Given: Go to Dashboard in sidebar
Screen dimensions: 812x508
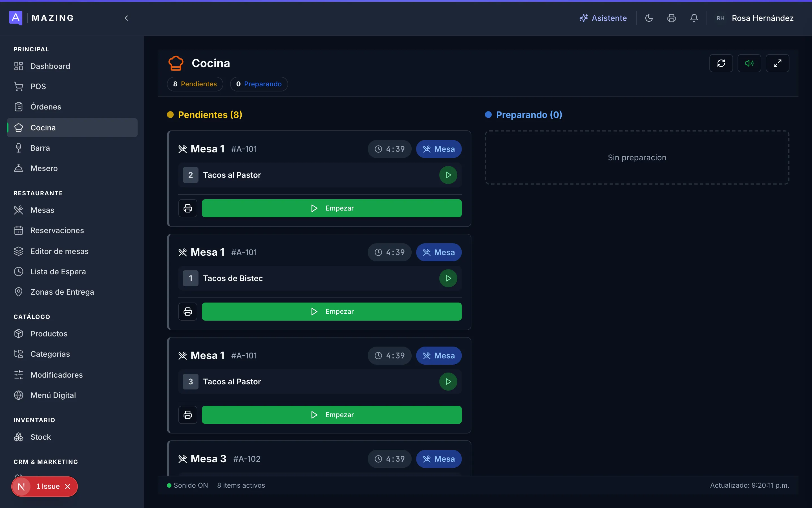Looking at the screenshot, I should (72, 66).
